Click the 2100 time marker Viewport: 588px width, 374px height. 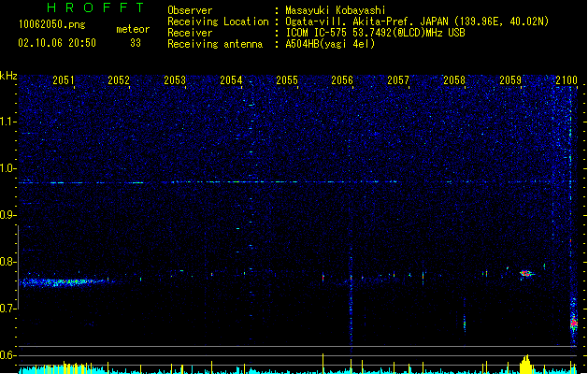click(x=566, y=80)
